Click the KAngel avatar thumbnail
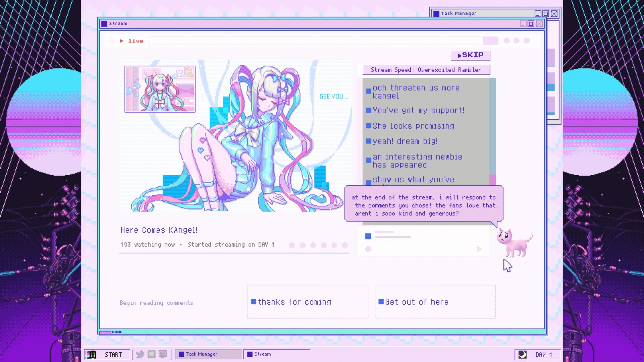 coord(160,88)
